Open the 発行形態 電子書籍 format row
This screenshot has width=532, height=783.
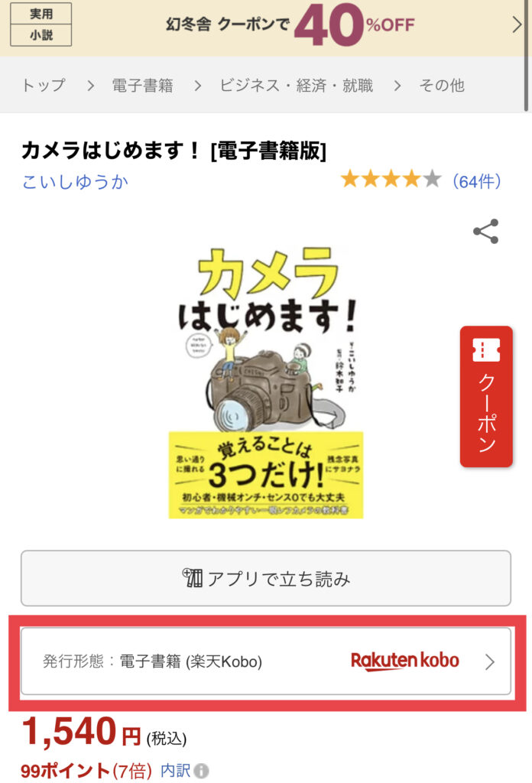click(266, 661)
